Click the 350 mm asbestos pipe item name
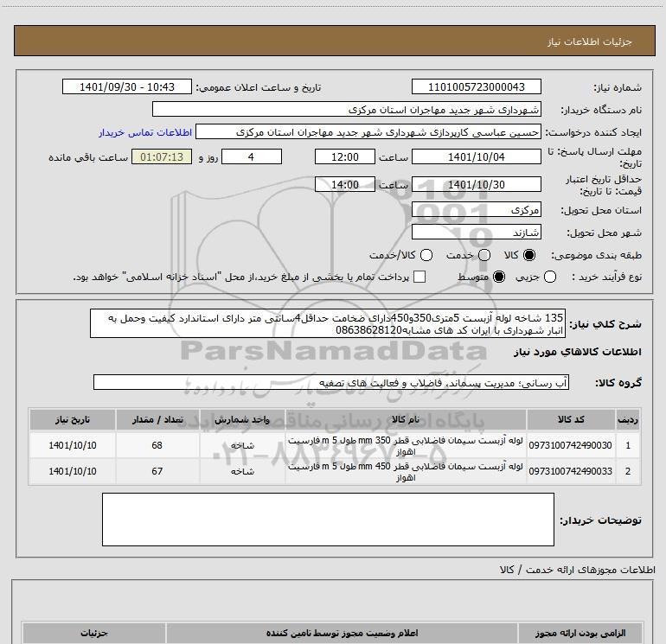 pos(405,446)
